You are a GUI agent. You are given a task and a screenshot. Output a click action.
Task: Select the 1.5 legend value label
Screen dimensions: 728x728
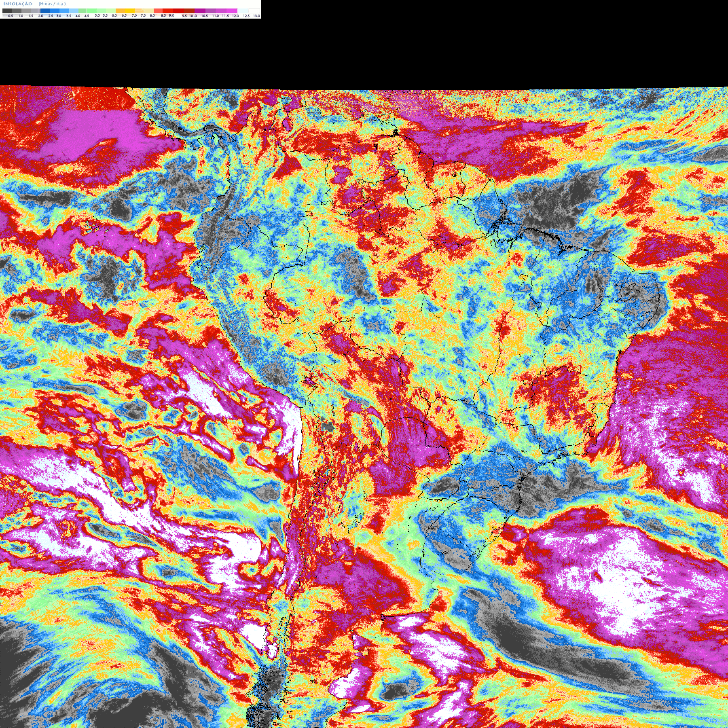[31, 16]
